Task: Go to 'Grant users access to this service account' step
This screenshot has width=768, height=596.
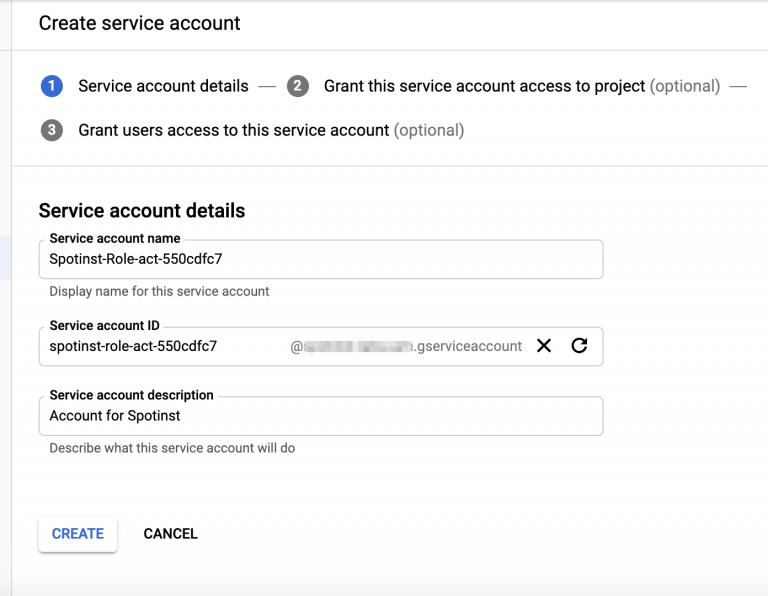Action: (233, 130)
